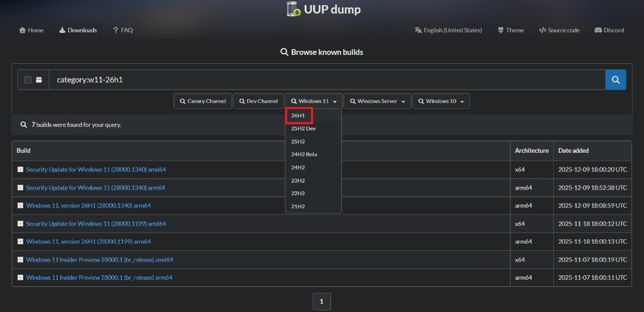
Task: Select 21H2 from the dropdown
Action: [314, 206]
